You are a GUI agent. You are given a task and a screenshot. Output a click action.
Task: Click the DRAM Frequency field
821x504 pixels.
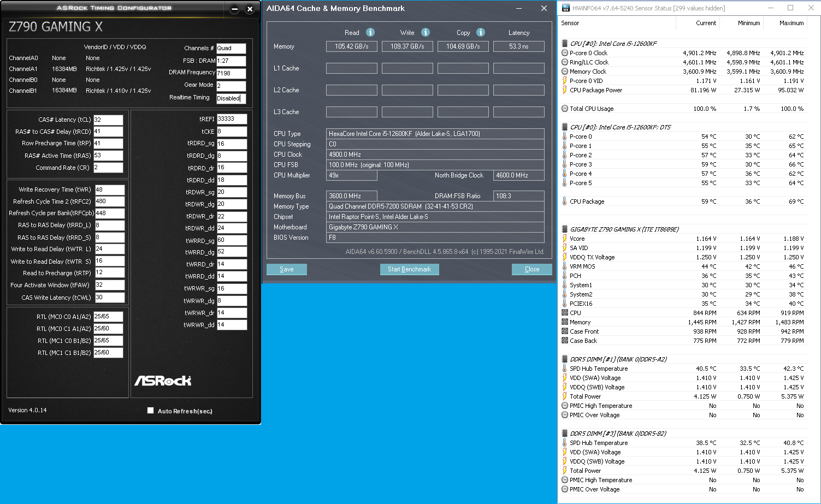point(231,73)
